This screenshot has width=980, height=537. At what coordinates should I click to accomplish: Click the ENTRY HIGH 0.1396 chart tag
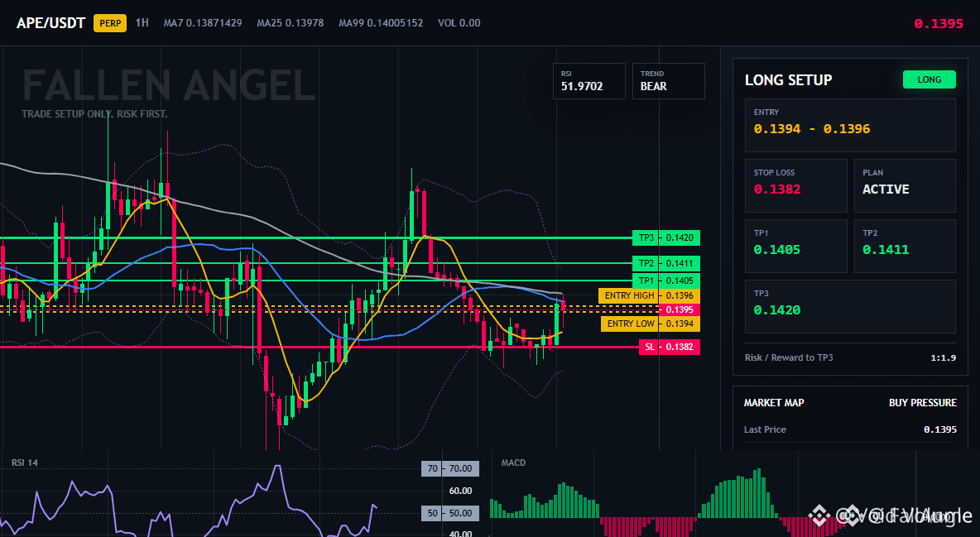650,295
